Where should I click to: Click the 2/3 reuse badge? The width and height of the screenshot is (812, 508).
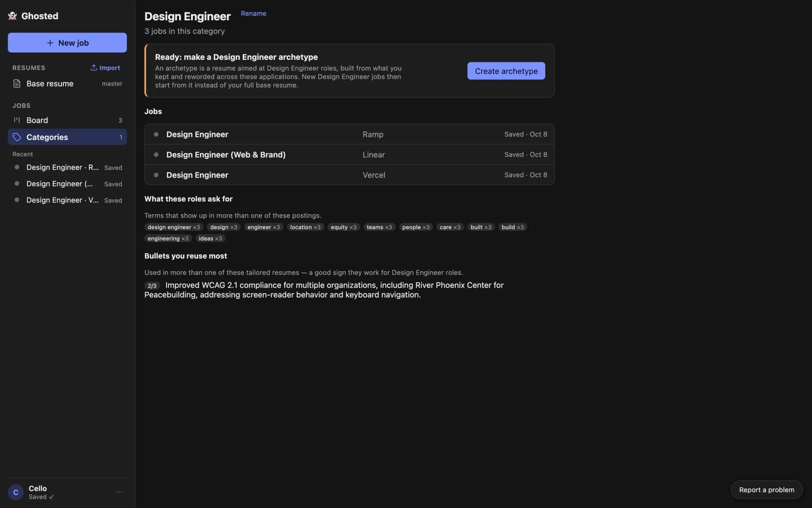(152, 286)
